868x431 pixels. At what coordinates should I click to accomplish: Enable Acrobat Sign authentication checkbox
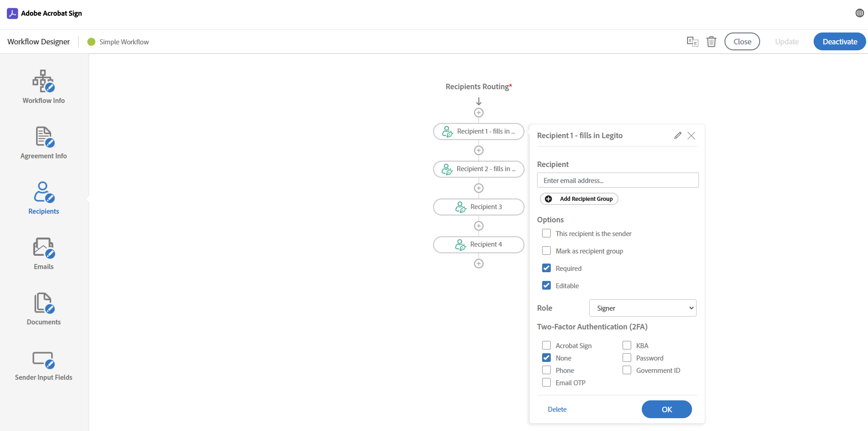546,345
